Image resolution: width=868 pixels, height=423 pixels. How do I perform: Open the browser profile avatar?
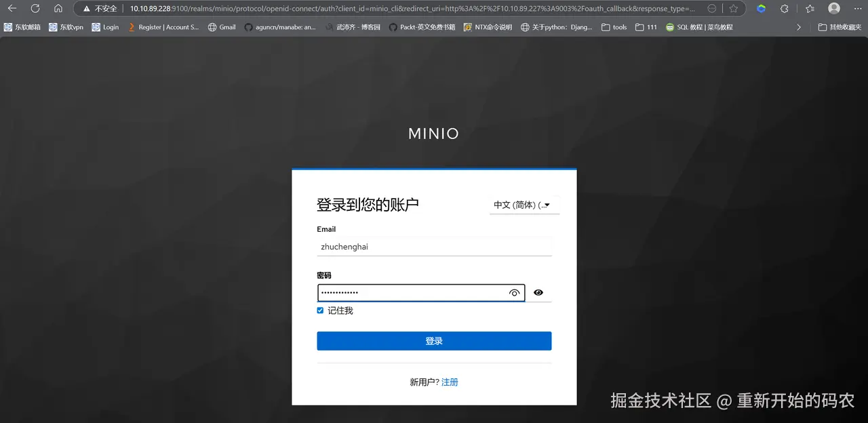point(834,9)
